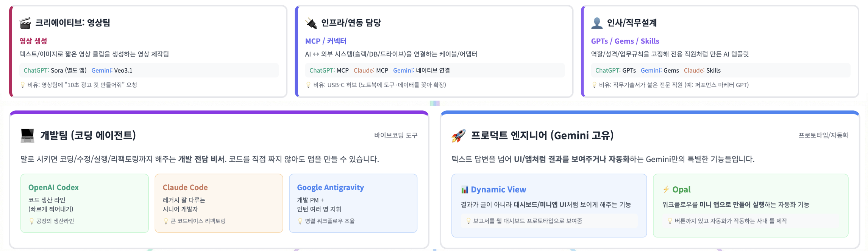This screenshot has width=868, height=251.
Task: Click the 워크플로우를 미니 앱으로 description line
Action: coord(736,205)
